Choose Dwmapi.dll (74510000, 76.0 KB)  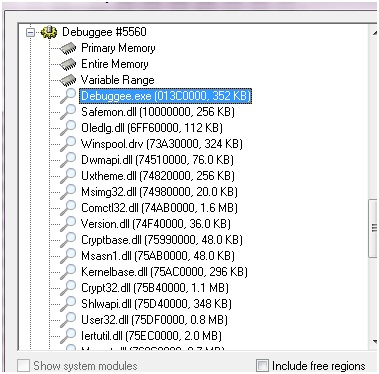[157, 160]
